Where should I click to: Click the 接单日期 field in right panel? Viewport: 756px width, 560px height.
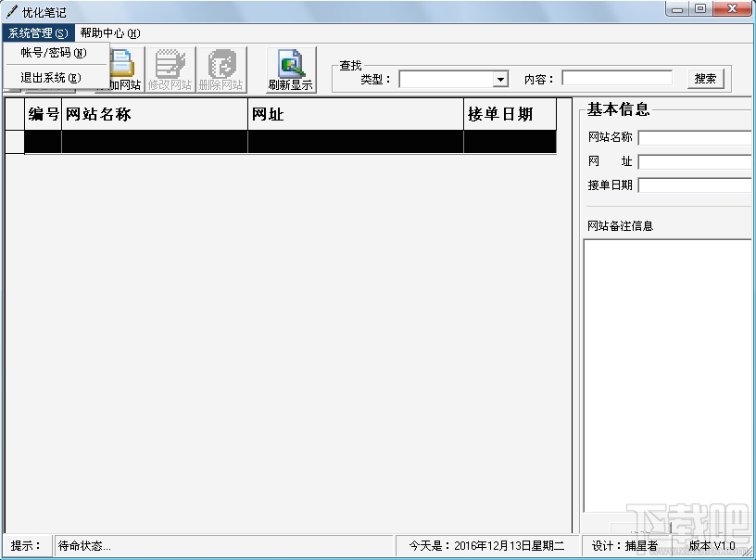694,185
